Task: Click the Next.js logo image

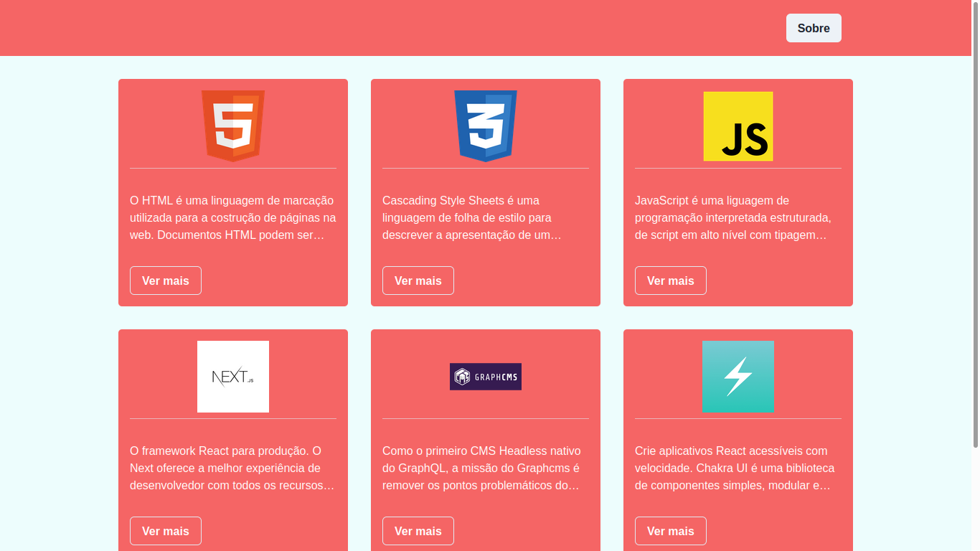Action: pos(233,377)
